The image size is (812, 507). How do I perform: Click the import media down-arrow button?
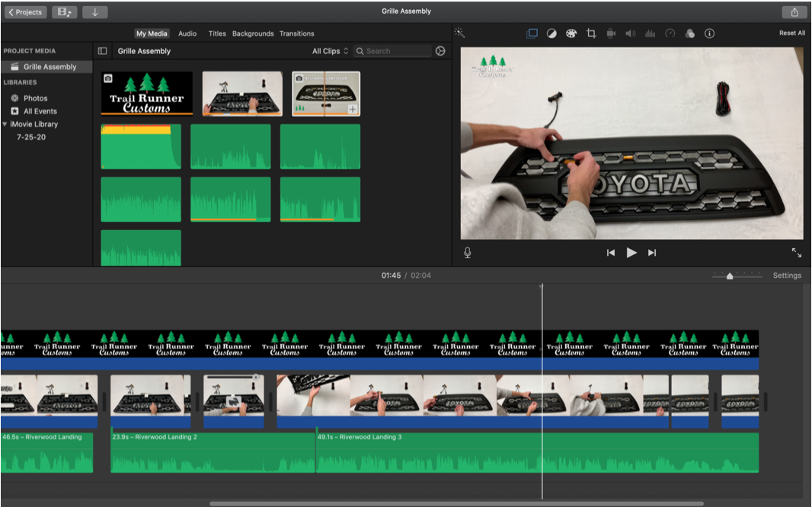coord(94,12)
